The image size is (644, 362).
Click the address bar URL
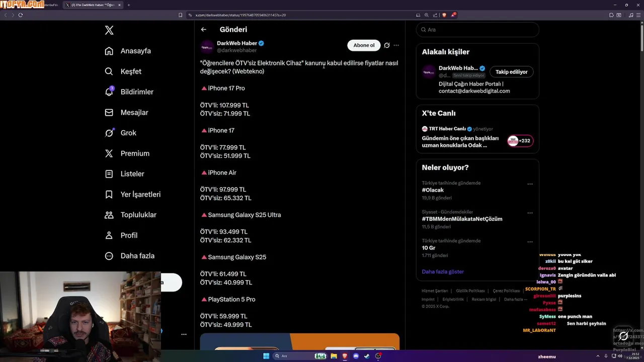point(240,15)
